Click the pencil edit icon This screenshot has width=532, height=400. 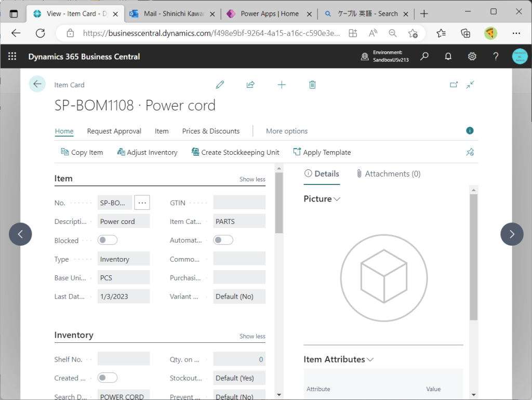pyautogui.click(x=220, y=85)
